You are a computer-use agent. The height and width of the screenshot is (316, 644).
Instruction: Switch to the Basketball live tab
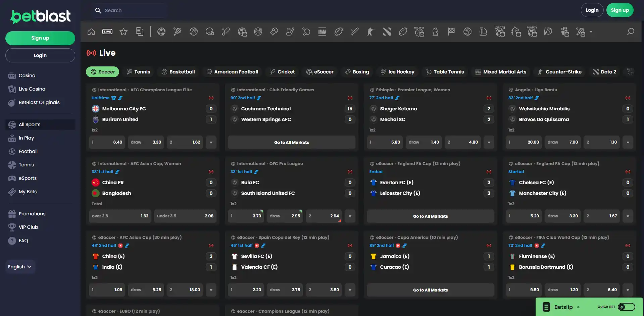tap(178, 72)
